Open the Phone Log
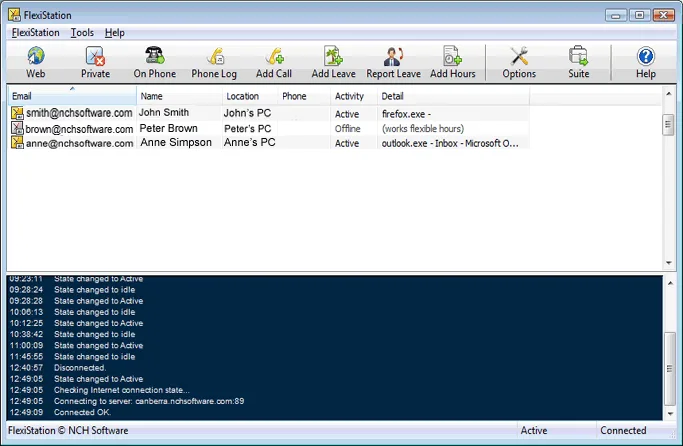Viewport: 683px width, 446px height. 214,63
